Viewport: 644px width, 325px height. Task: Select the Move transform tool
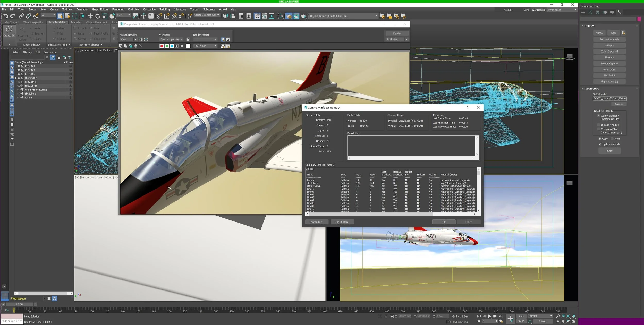pyautogui.click(x=90, y=16)
